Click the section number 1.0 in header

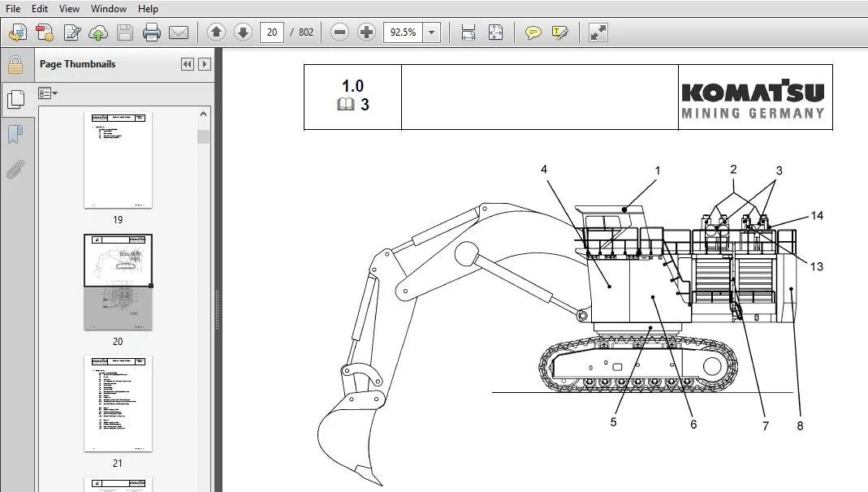[x=352, y=86]
